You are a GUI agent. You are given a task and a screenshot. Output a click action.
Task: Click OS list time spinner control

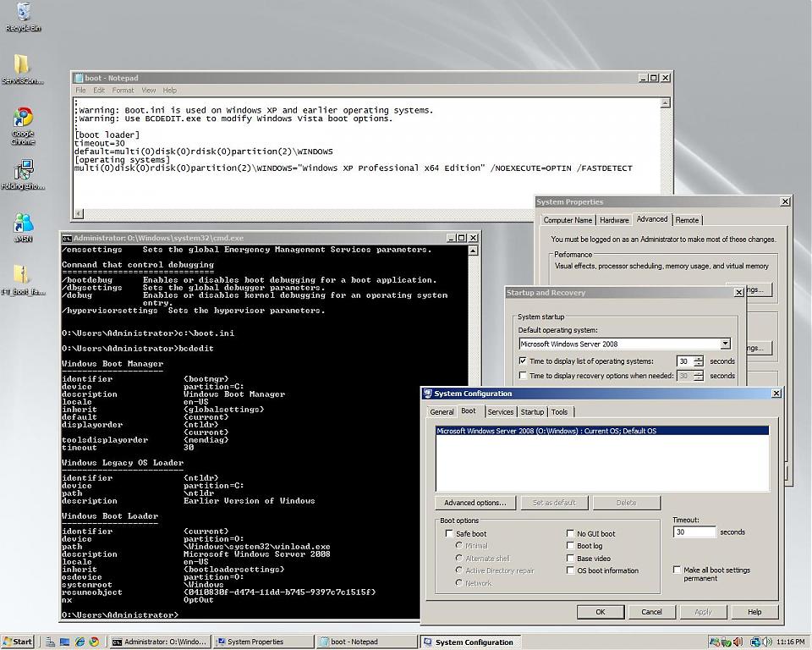(x=698, y=361)
